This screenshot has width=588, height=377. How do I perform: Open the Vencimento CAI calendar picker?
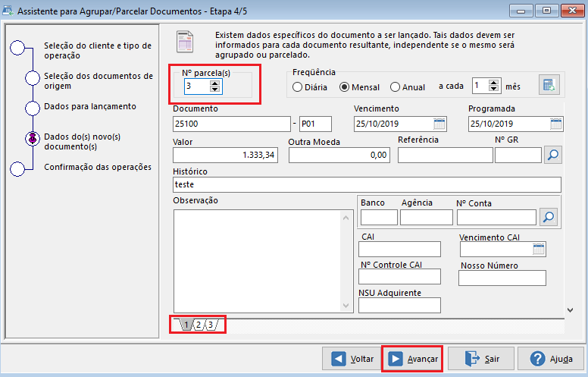(539, 249)
